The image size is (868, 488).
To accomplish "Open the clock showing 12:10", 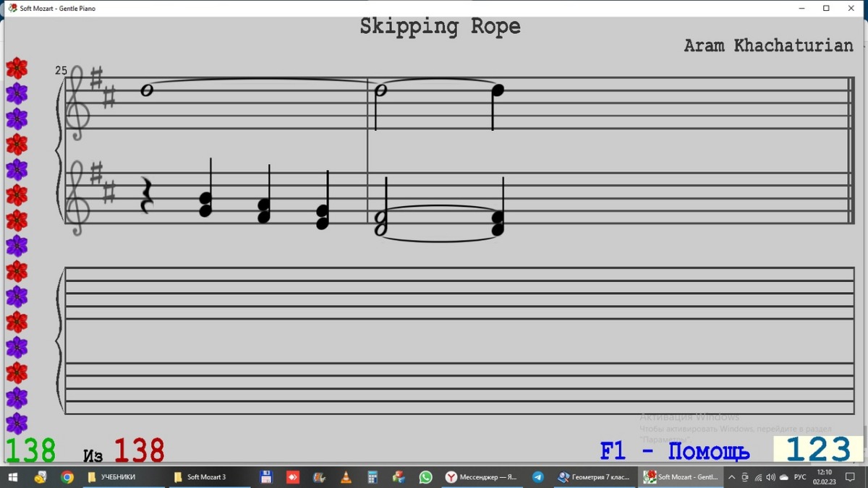I will click(x=824, y=477).
